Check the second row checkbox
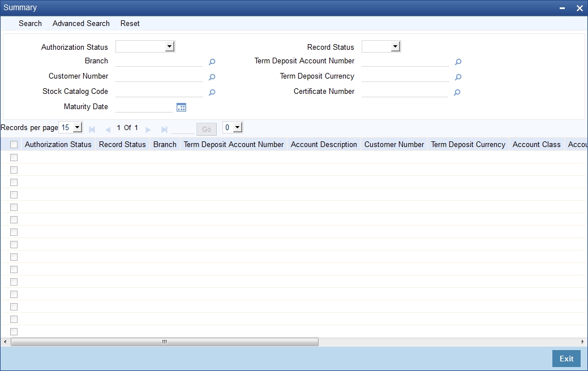The image size is (588, 371). click(x=14, y=170)
